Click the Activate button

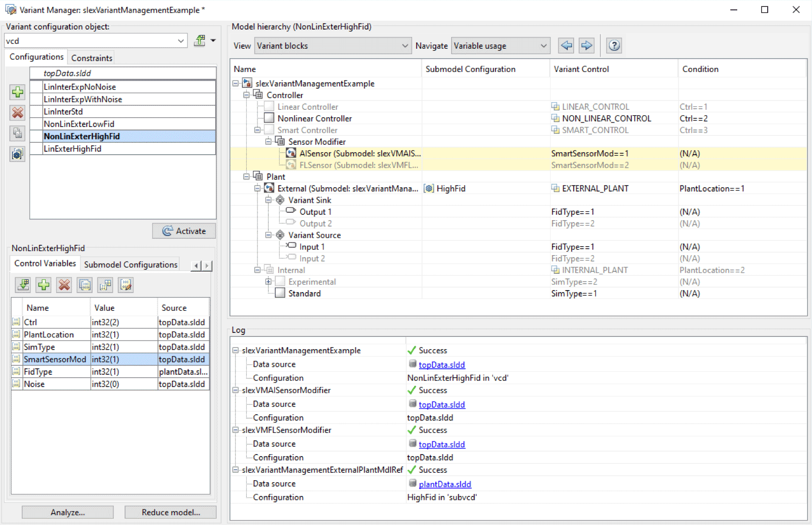[x=184, y=230]
